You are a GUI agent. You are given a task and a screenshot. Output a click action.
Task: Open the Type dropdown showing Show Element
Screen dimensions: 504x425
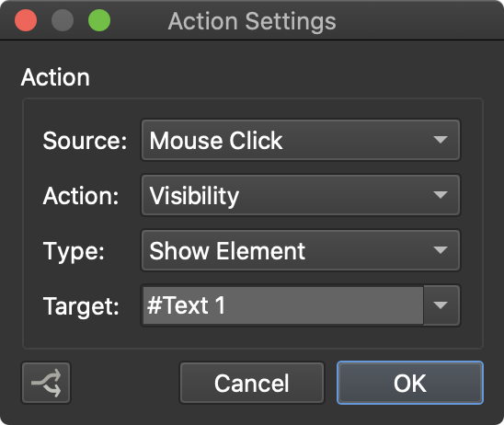pyautogui.click(x=301, y=250)
